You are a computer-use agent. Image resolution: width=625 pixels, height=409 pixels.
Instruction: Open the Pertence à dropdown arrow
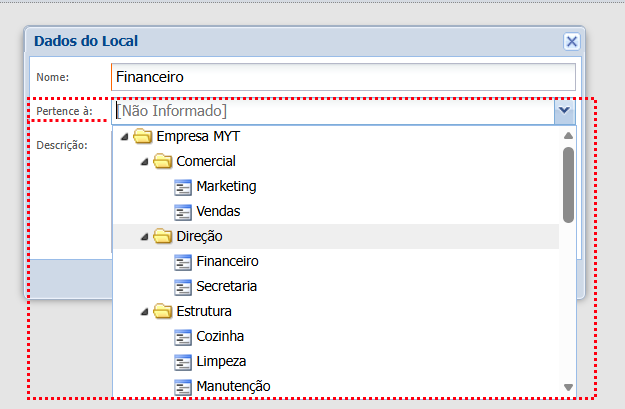tap(564, 110)
